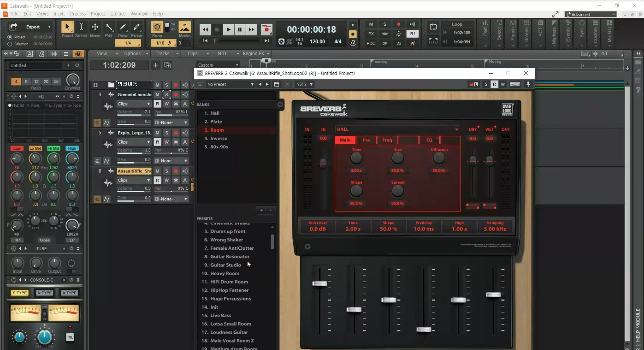The width and height of the screenshot is (644, 350).
Task: Open the Utilities menu
Action: (118, 13)
